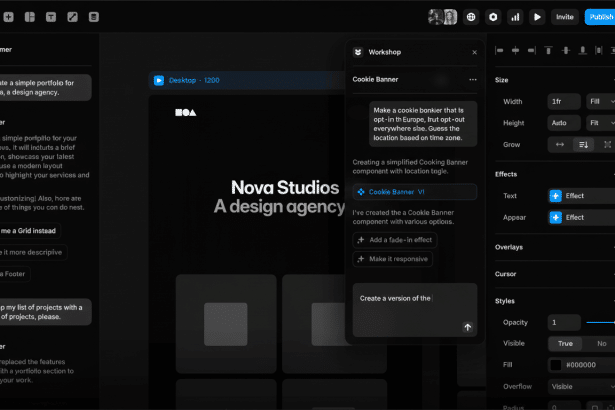
Task: Align left icon in alignment row
Action: (499, 50)
